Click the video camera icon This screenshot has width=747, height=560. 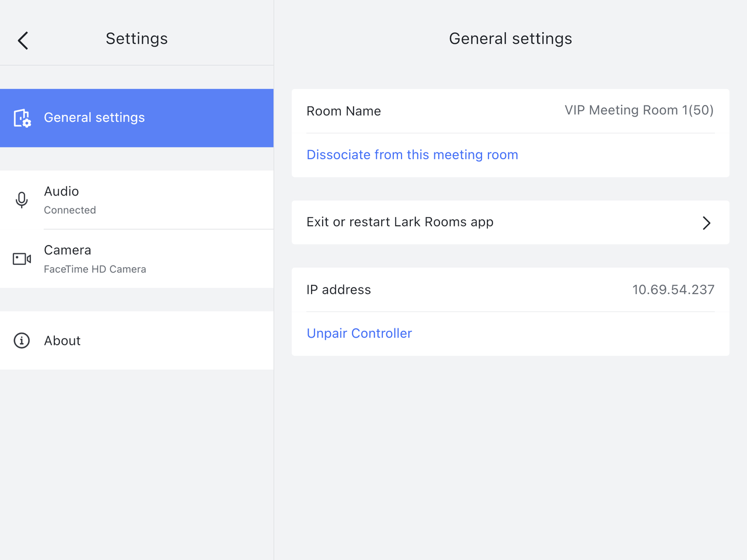(22, 259)
